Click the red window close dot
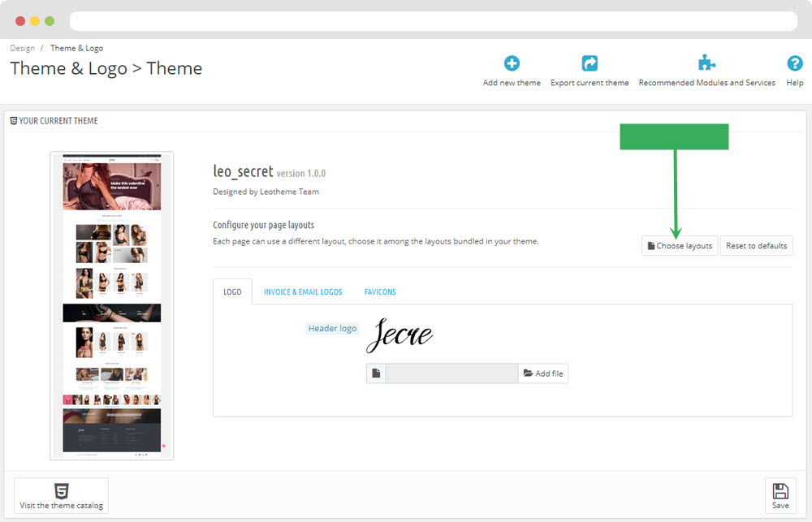The width and height of the screenshot is (812, 522). [20, 21]
